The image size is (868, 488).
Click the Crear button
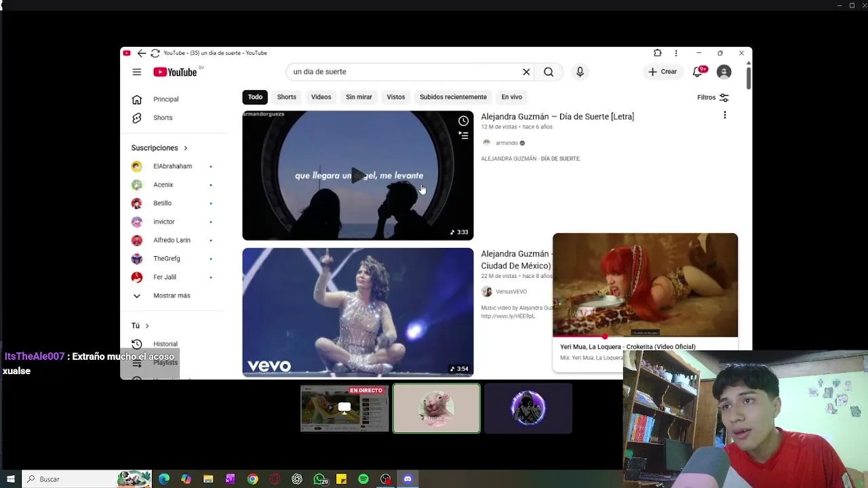[663, 72]
